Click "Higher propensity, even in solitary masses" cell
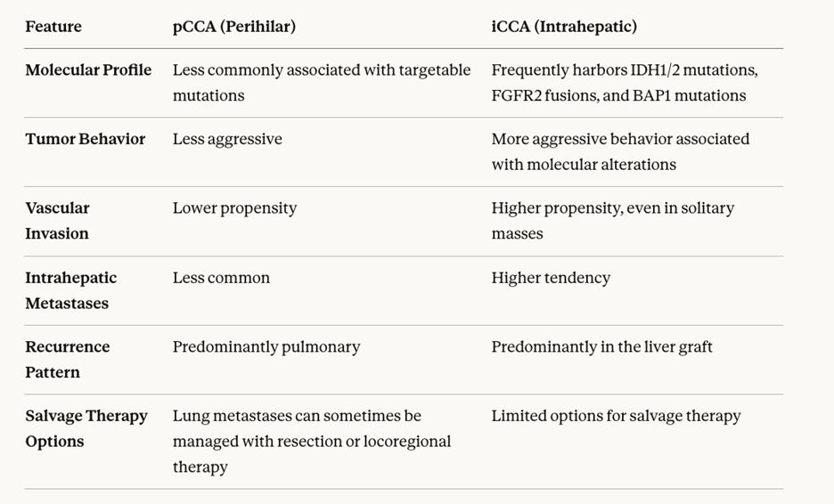The height and width of the screenshot is (504, 834). [x=612, y=221]
